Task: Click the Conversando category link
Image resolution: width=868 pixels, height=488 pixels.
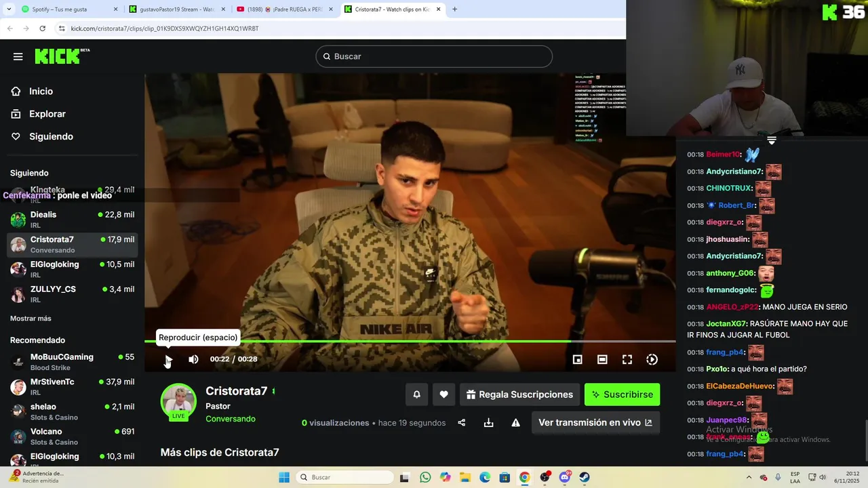Action: (x=231, y=419)
